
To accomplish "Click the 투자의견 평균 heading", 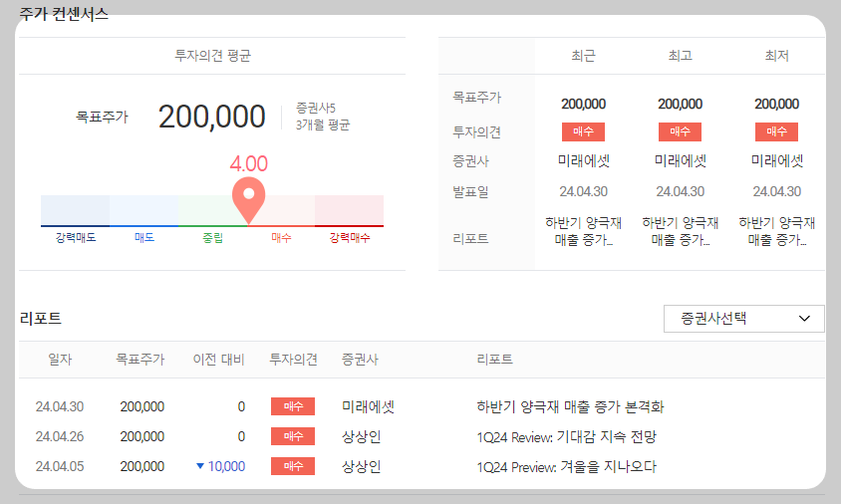I will 212,56.
